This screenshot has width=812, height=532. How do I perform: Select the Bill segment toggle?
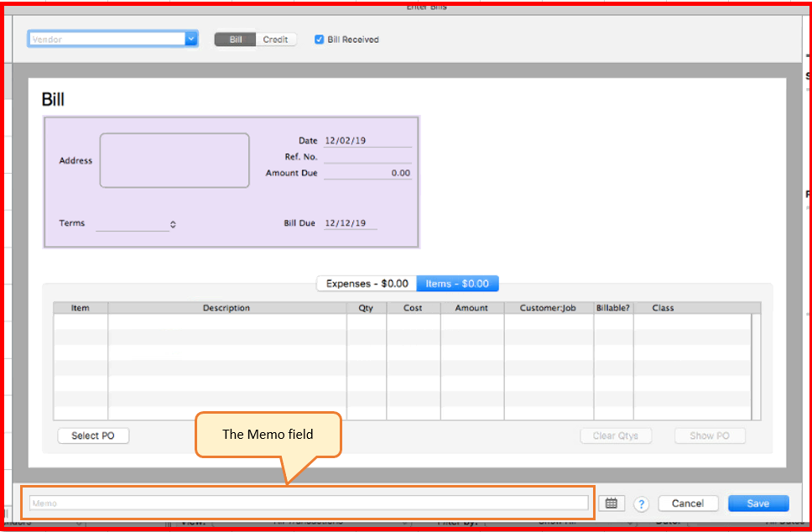tap(235, 39)
